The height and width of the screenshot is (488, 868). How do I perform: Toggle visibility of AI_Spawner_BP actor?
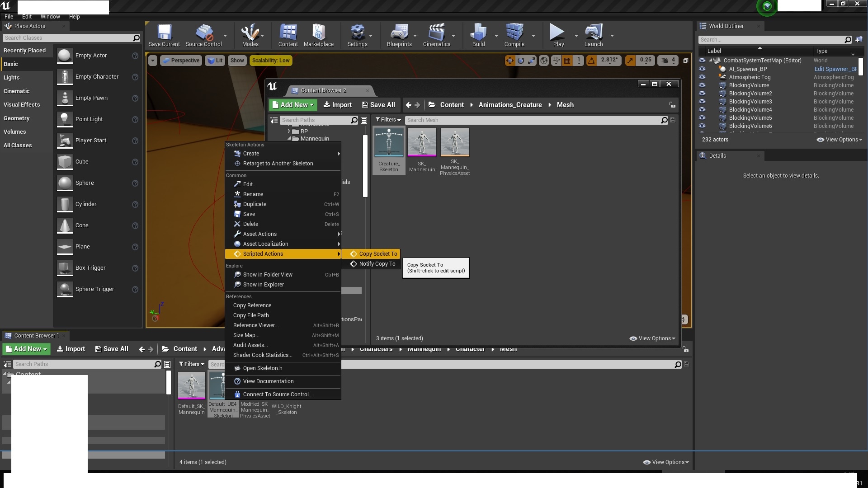pos(702,69)
